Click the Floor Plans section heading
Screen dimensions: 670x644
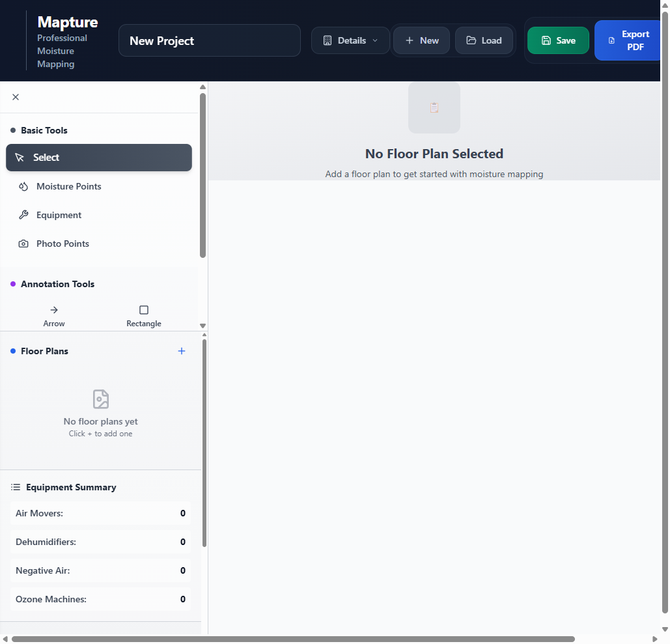coord(44,351)
